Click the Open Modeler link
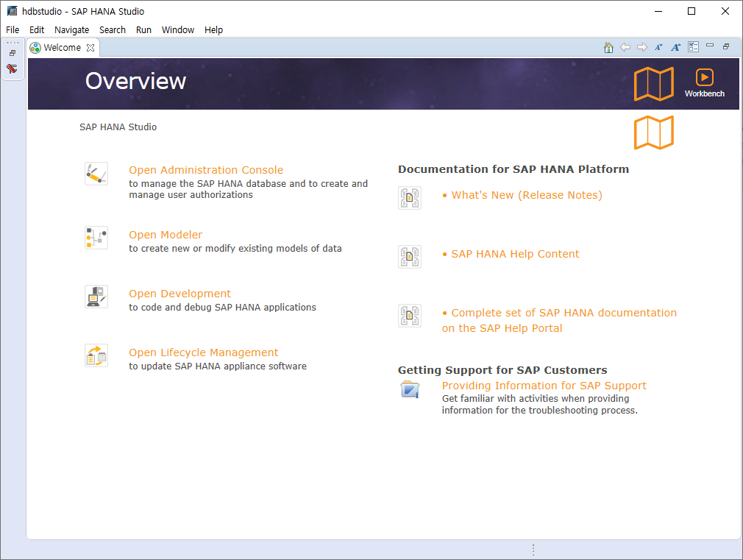 pyautogui.click(x=166, y=235)
